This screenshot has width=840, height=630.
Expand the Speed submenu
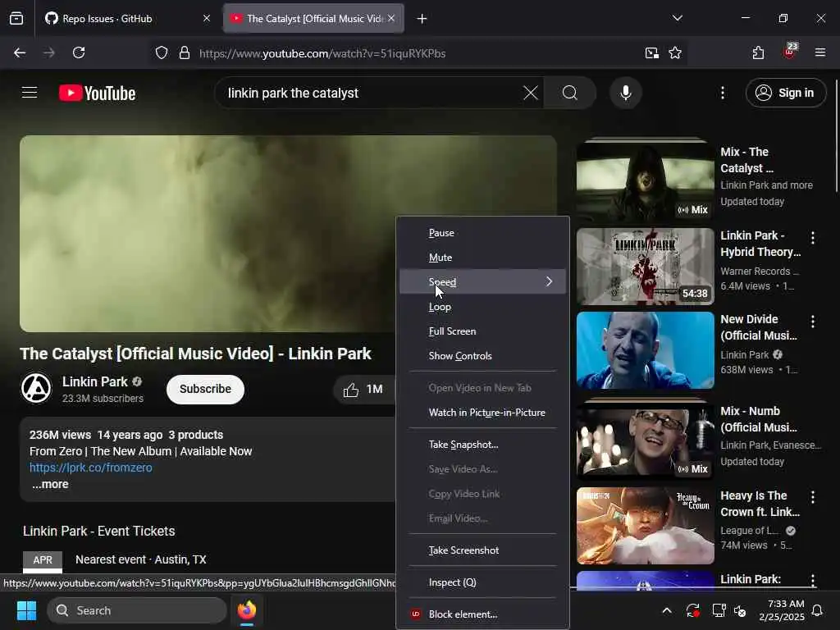(x=482, y=282)
